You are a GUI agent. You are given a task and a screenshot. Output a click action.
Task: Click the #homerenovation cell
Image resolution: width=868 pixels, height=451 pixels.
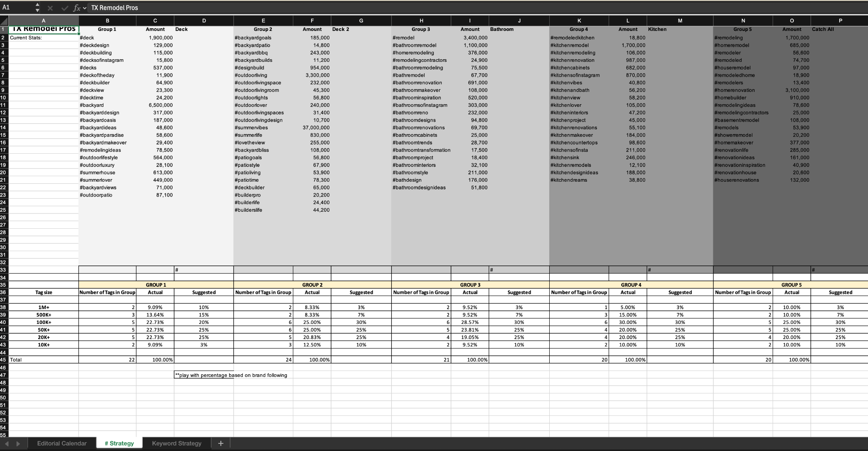[743, 90]
